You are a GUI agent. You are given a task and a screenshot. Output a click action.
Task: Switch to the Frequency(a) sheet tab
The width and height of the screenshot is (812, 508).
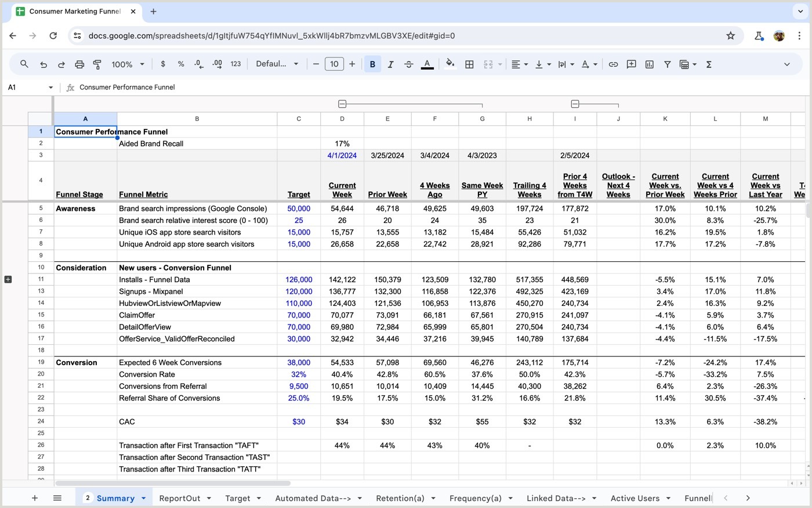click(476, 498)
